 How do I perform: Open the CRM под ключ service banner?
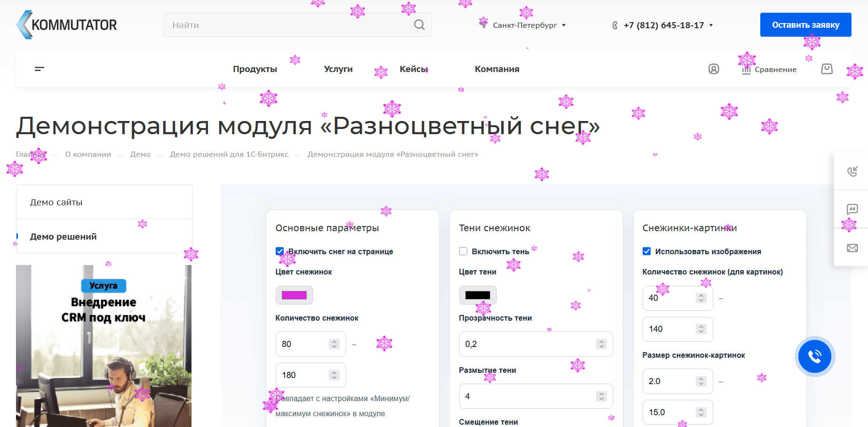pos(104,346)
